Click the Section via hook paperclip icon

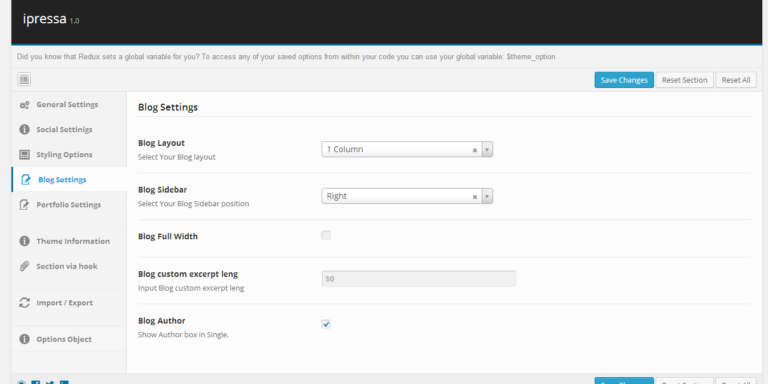[x=24, y=266]
